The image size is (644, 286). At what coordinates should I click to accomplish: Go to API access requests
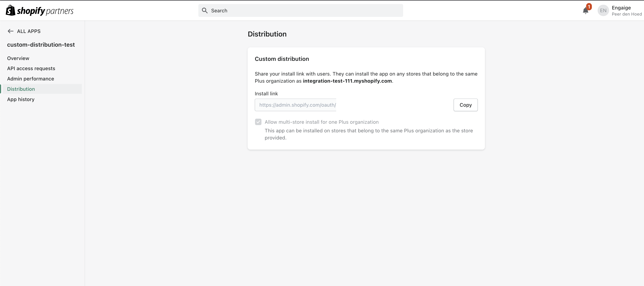[x=31, y=68]
